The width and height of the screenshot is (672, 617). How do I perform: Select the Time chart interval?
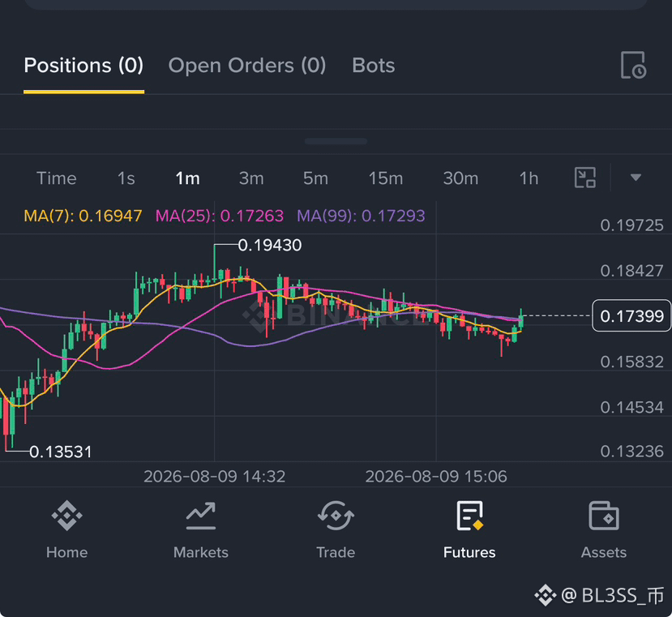point(57,178)
